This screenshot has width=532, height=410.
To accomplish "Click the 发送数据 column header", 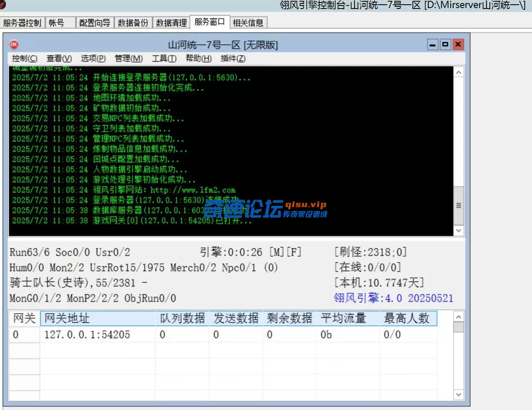I will coord(236,318).
